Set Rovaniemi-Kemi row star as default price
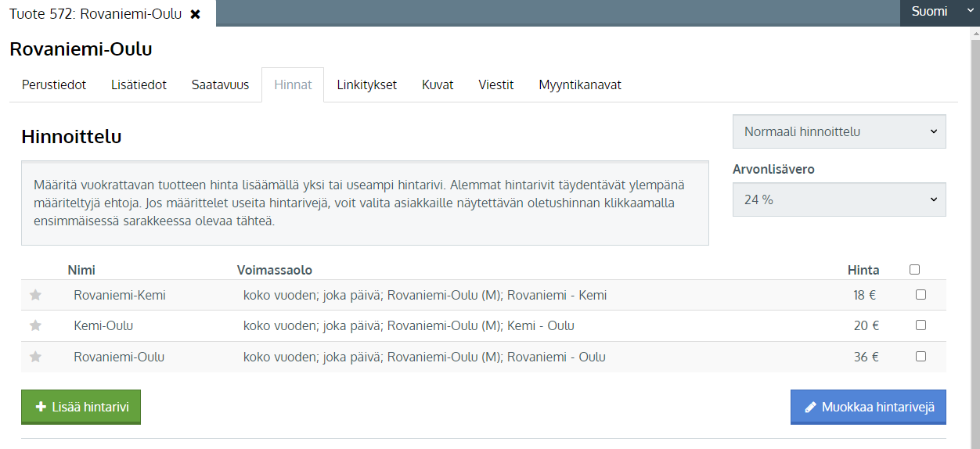Image resolution: width=980 pixels, height=449 pixels. point(35,296)
